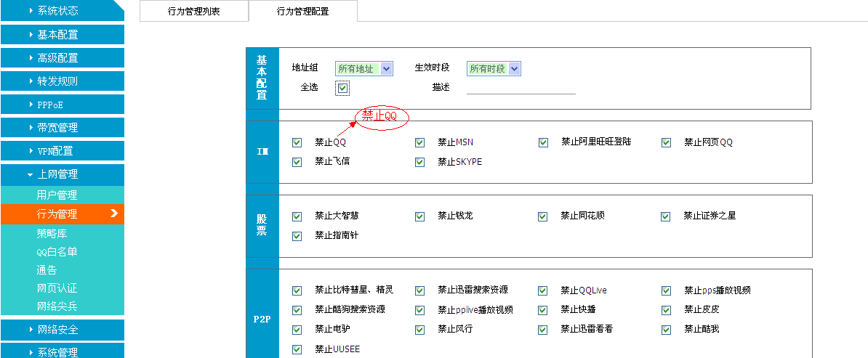
Task: Uncheck 禁止阿里旺旺登陆 option
Action: click(x=543, y=143)
